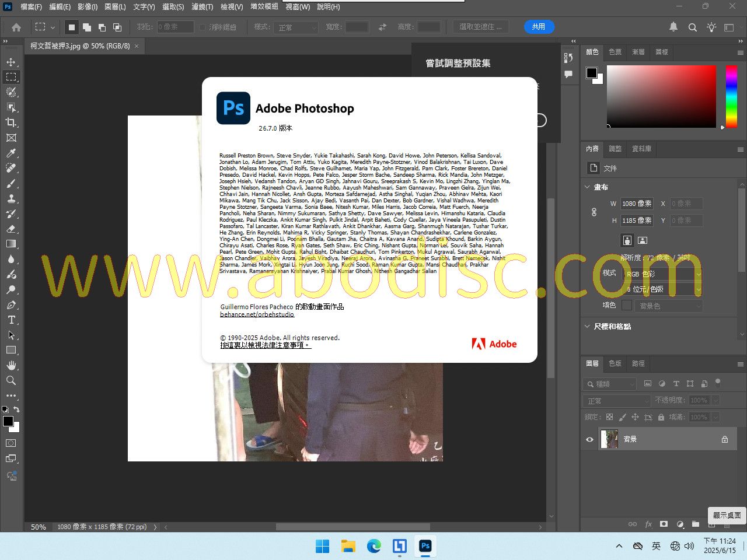This screenshot has height=560, width=747.
Task: Open the legal notices link in splash
Action: [265, 345]
